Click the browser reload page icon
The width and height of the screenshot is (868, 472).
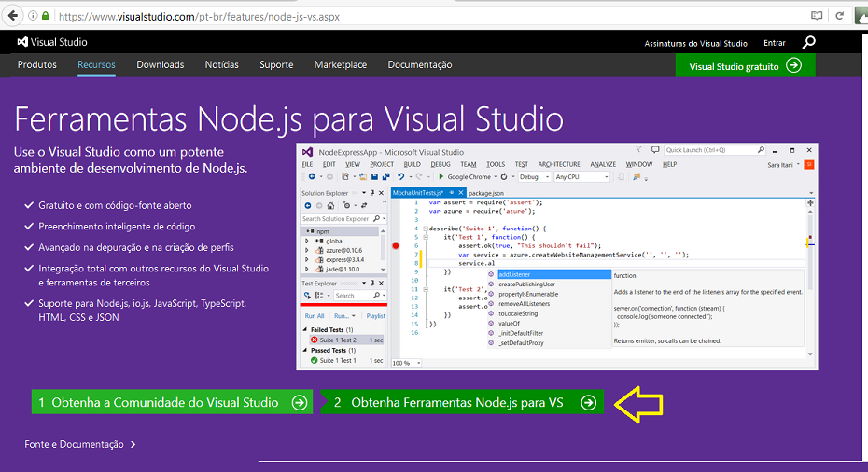click(840, 16)
